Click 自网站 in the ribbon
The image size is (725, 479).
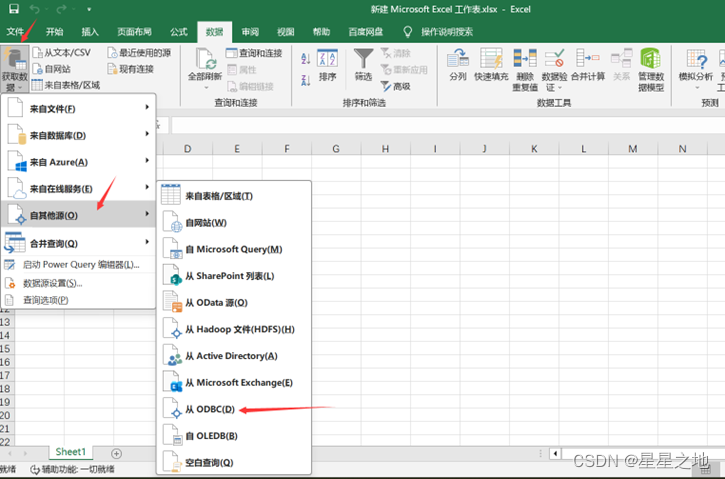point(52,69)
